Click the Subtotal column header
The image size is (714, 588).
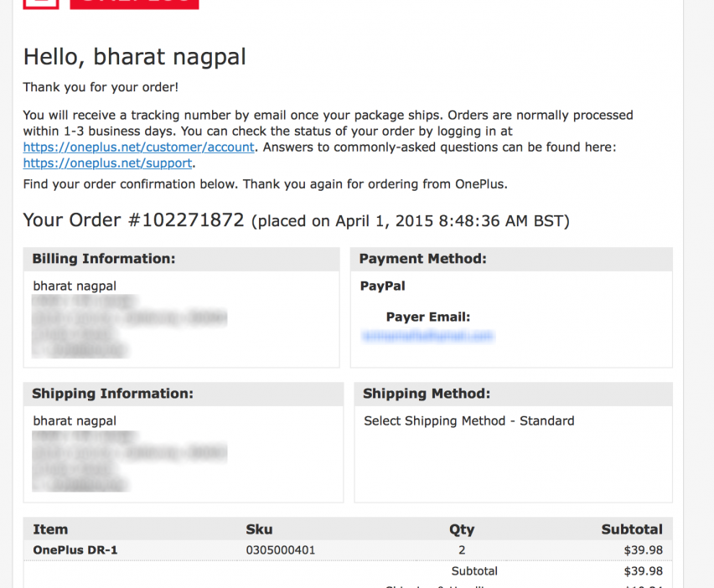(x=632, y=529)
